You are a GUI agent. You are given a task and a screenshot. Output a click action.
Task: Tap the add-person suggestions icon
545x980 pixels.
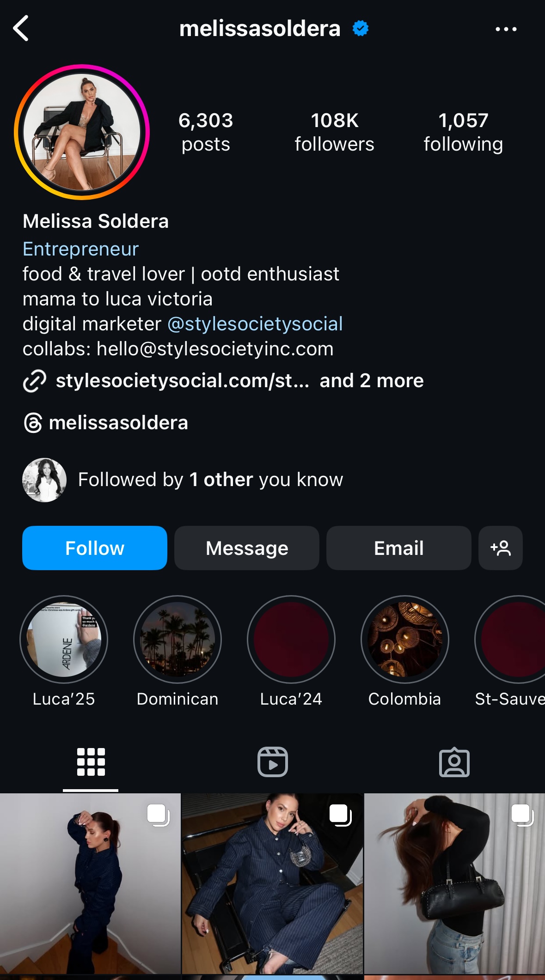(x=501, y=548)
